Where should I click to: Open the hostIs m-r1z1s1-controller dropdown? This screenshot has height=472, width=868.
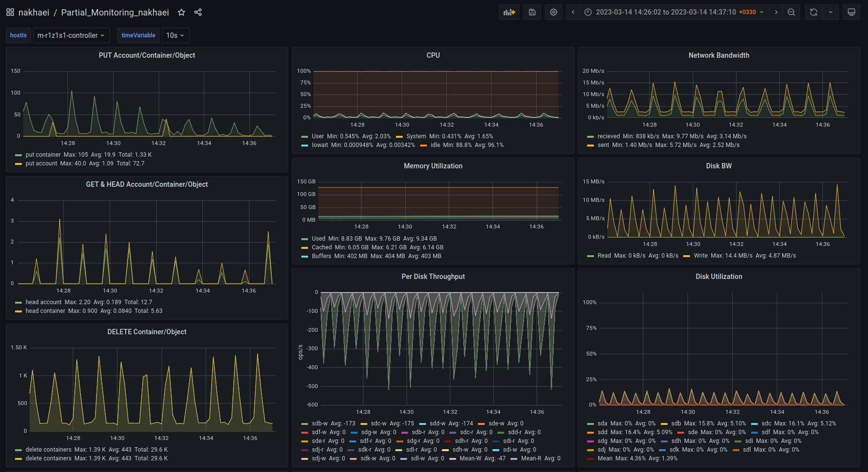click(71, 35)
